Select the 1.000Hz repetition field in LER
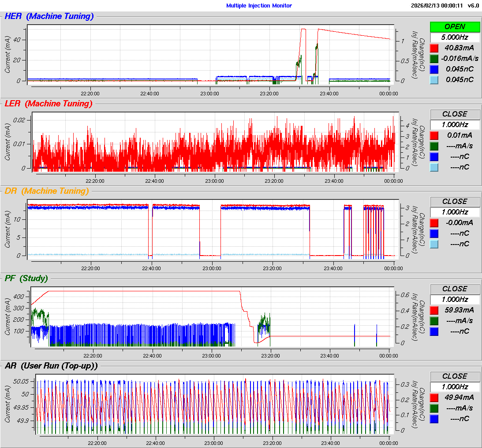Viewport: 482px width, 448px height. pos(455,124)
